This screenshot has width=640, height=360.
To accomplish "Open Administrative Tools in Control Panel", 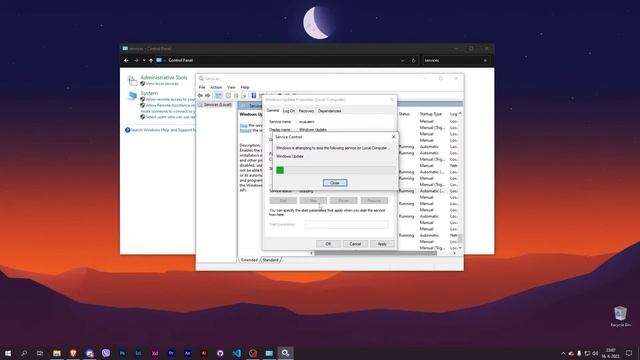I will pos(164,77).
